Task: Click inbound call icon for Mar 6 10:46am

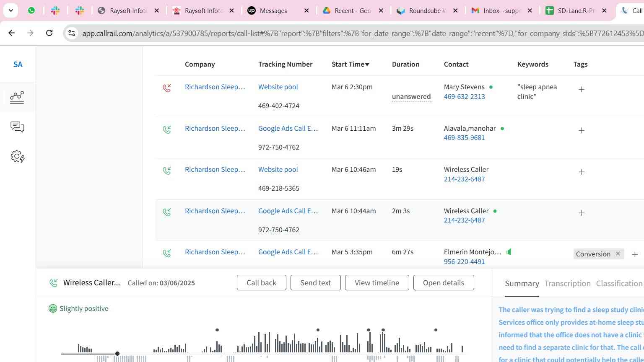Action: pos(167,171)
